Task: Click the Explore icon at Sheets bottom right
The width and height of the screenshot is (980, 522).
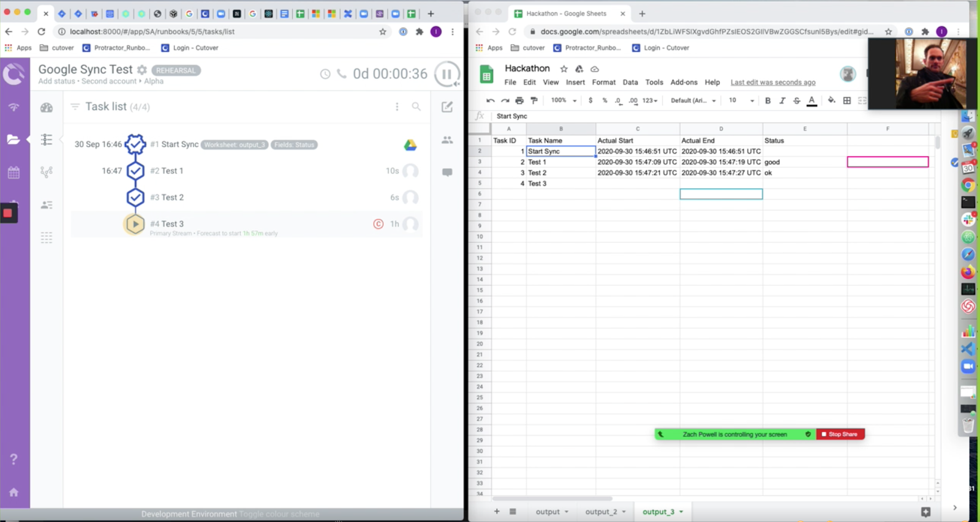Action: coord(925,512)
